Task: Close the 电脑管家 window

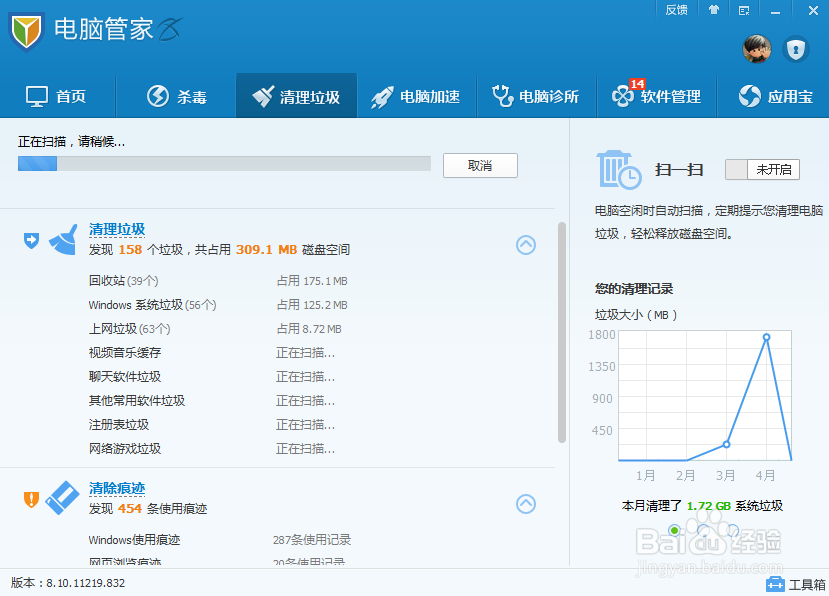Action: [813, 11]
